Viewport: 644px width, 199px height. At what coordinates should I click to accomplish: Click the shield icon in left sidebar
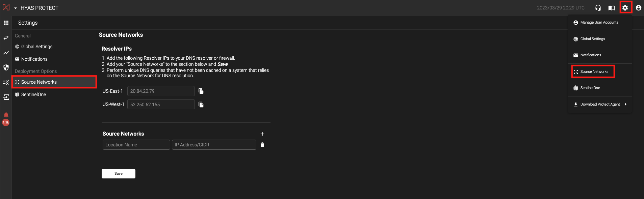(6, 67)
